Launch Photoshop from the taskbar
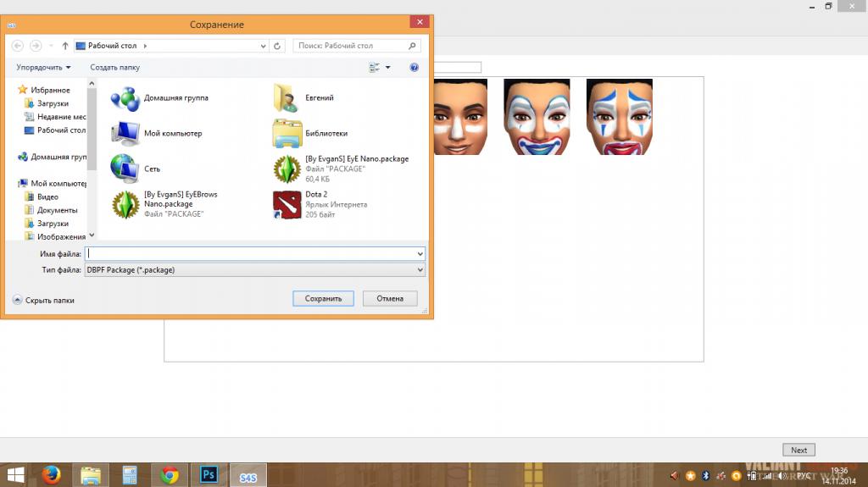The height and width of the screenshot is (487, 868). [x=209, y=475]
